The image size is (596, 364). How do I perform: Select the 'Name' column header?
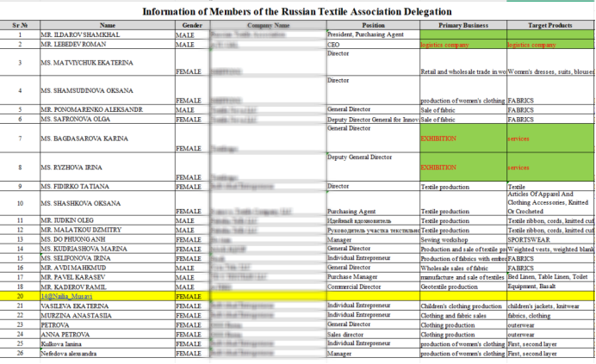[x=107, y=25]
